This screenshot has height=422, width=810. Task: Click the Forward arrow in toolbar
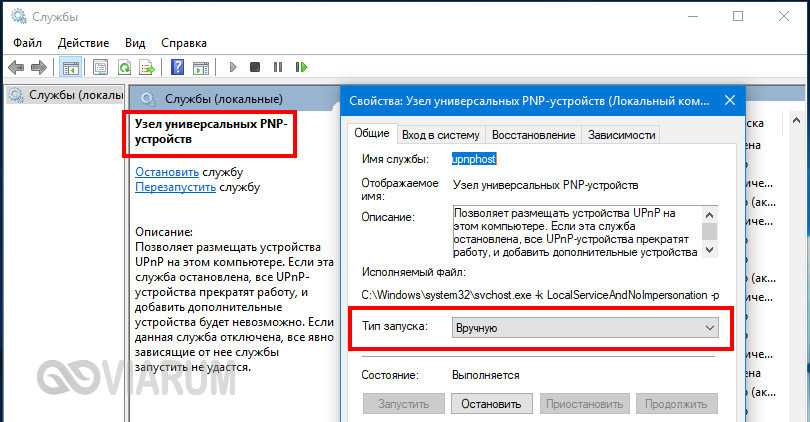pyautogui.click(x=39, y=67)
